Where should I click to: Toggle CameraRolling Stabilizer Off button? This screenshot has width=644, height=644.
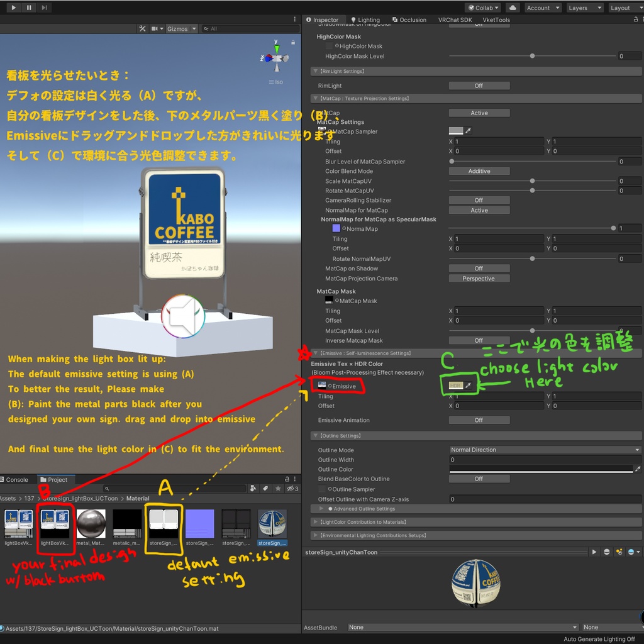point(479,200)
